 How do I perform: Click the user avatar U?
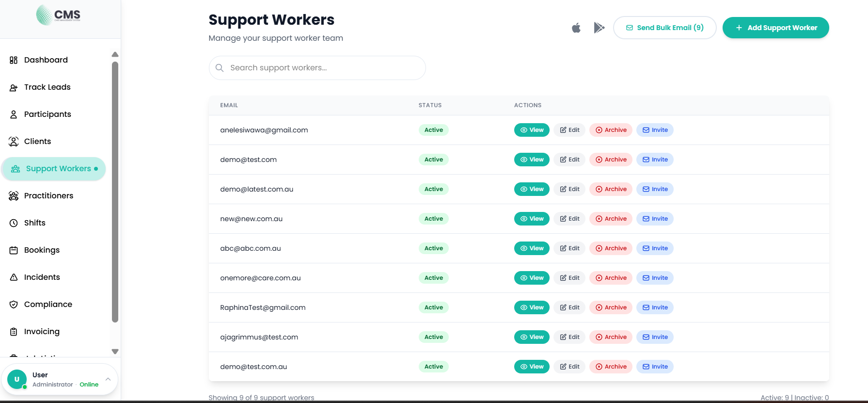pos(17,379)
